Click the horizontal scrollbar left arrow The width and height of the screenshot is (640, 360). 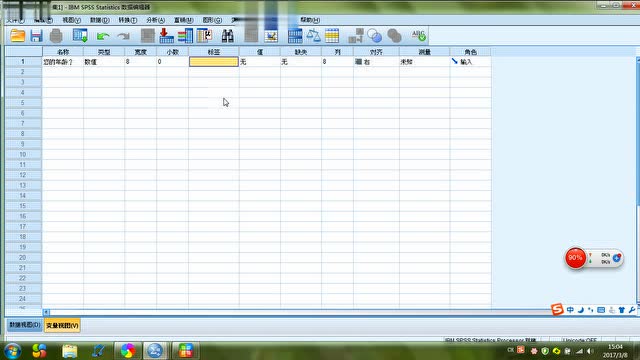pos(46,312)
